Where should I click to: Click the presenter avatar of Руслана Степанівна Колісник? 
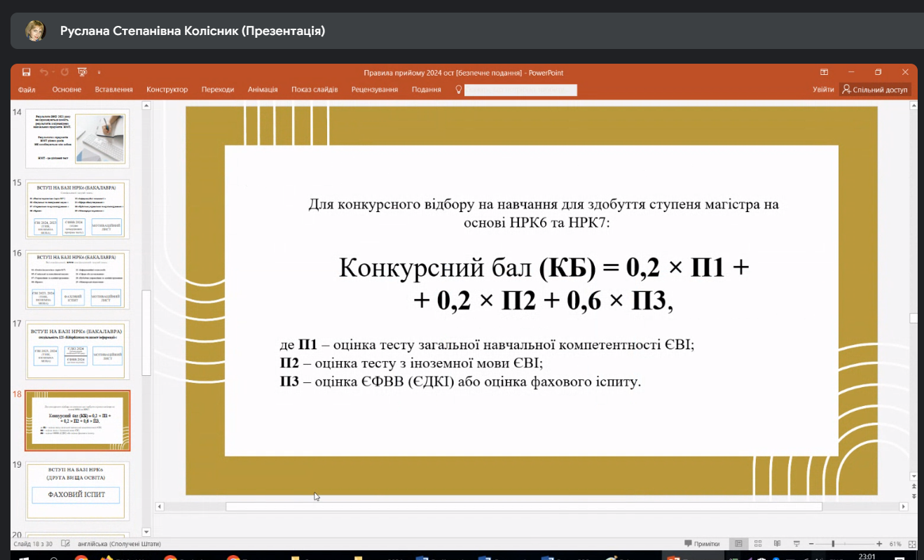36,31
